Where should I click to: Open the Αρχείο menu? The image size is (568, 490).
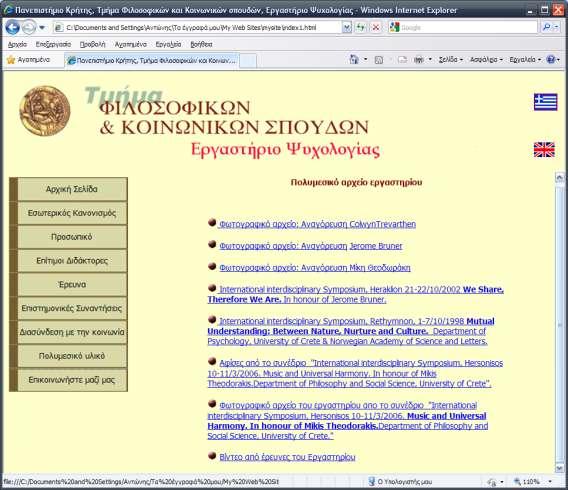[x=17, y=44]
